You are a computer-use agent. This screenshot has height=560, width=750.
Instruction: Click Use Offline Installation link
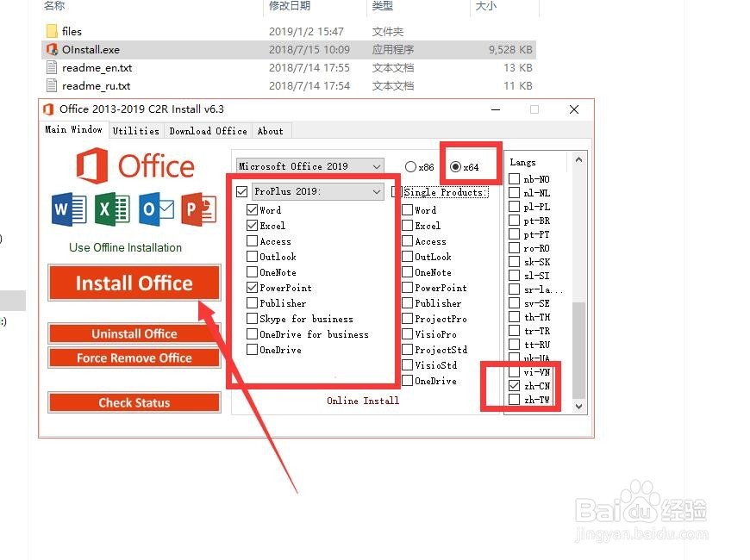pos(125,248)
